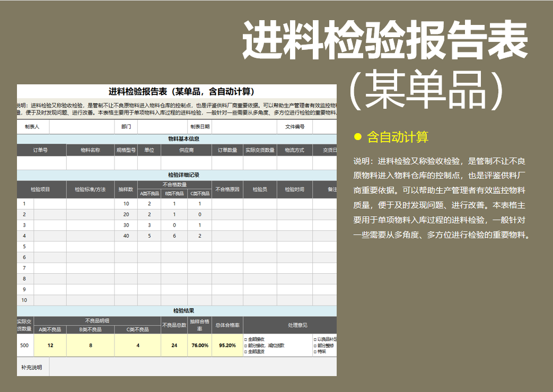The image size is (553, 392).
Task: Click the A类不良品 header under 不合格数量
Action: tap(149, 194)
